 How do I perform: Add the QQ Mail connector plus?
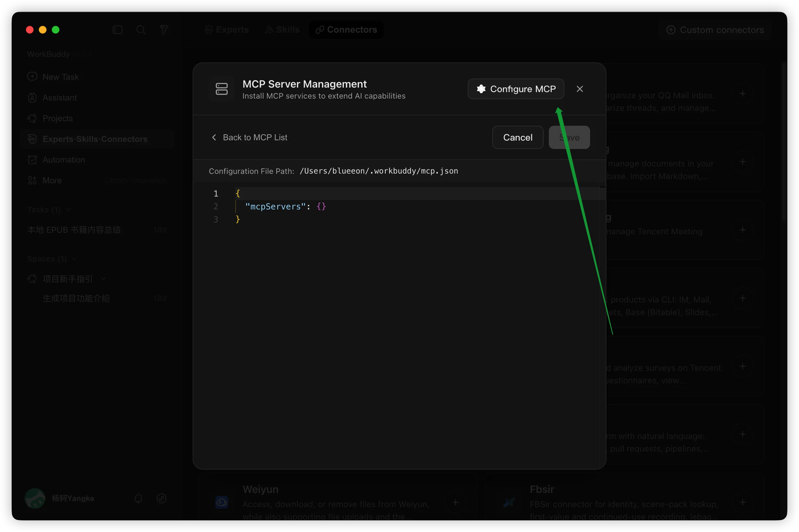click(x=743, y=94)
